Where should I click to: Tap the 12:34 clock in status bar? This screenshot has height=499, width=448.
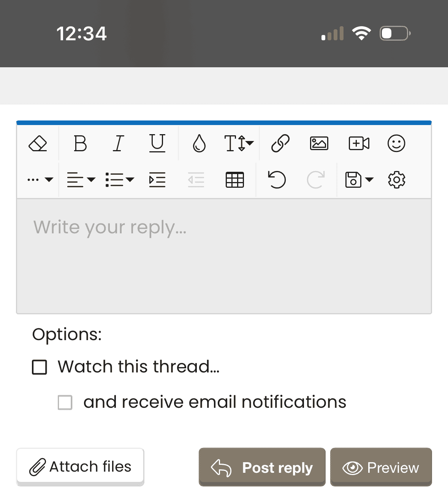click(x=82, y=33)
